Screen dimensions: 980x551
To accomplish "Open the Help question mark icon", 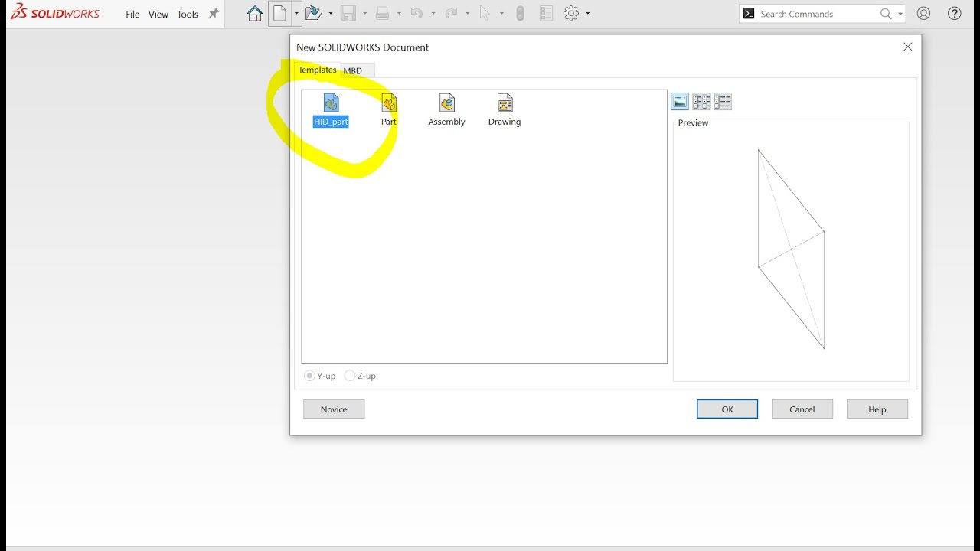I will (x=955, y=14).
